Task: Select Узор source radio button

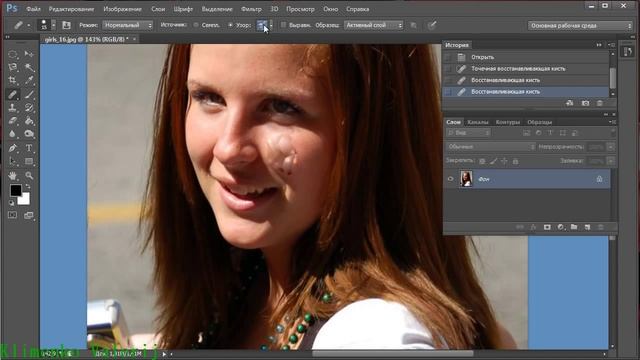Action: pos(230,25)
